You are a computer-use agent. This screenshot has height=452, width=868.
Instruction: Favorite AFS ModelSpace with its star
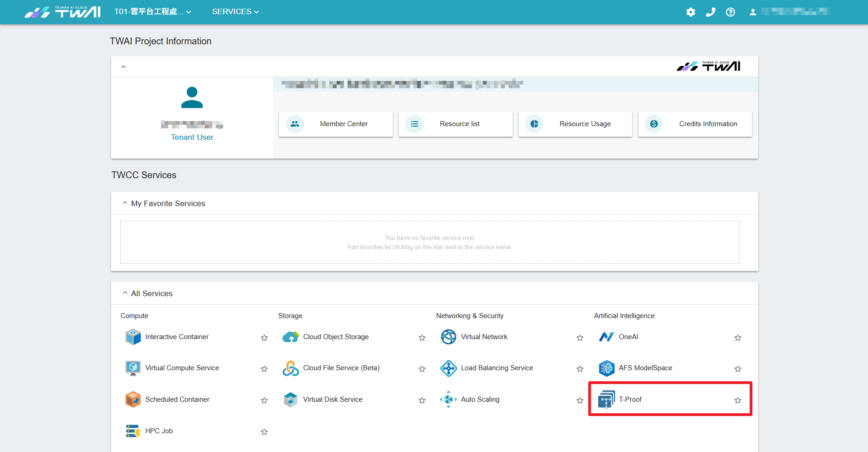tap(738, 369)
